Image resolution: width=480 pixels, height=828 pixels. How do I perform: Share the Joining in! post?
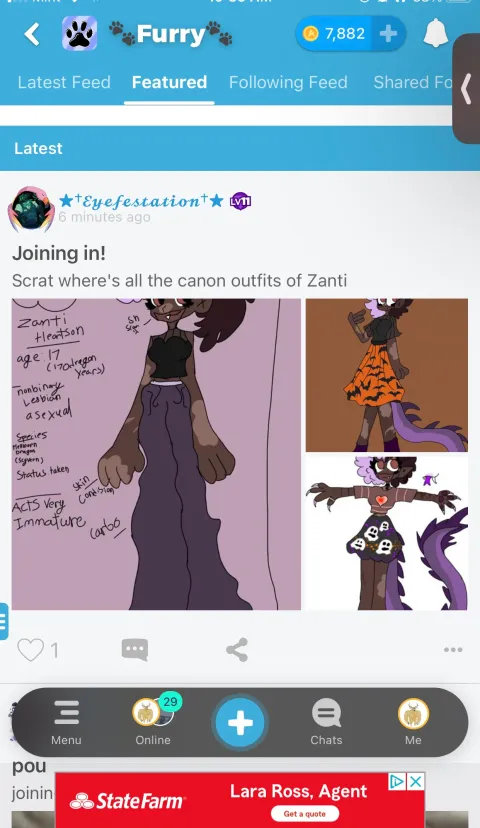[237, 650]
